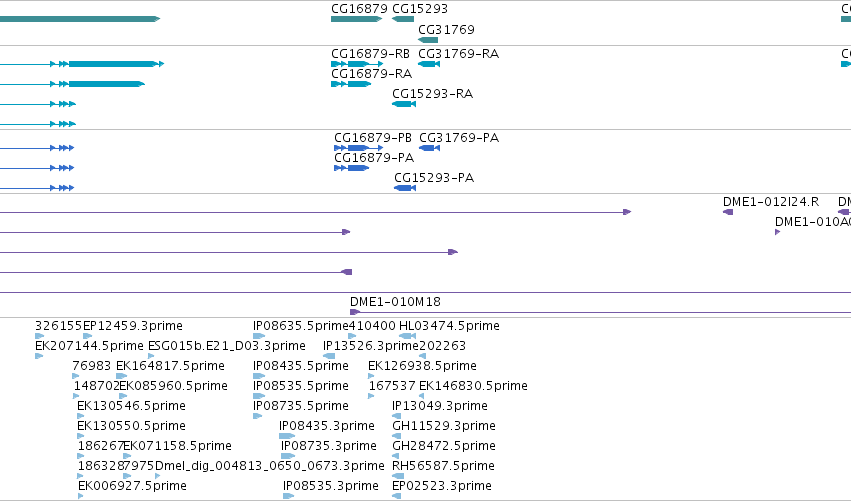Image resolution: width=851 pixels, height=501 pixels.
Task: Select EST EK126938.5prime
Action: coord(371,376)
